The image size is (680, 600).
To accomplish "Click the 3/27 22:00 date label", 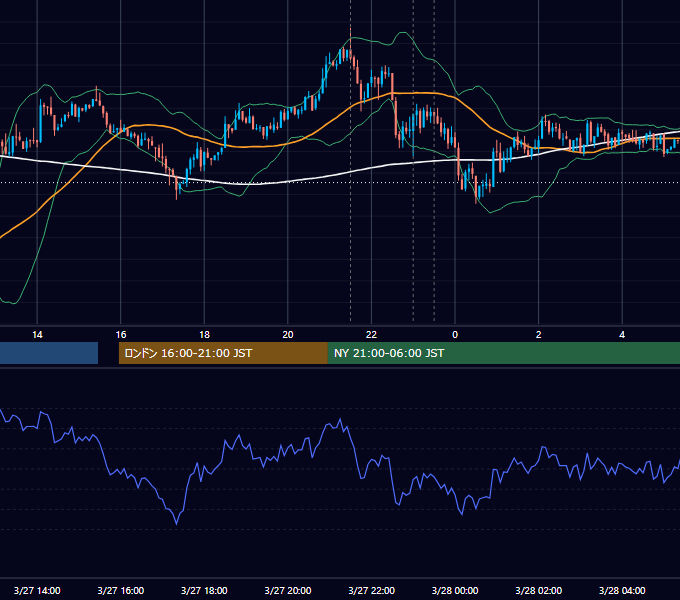I will click(x=371, y=590).
